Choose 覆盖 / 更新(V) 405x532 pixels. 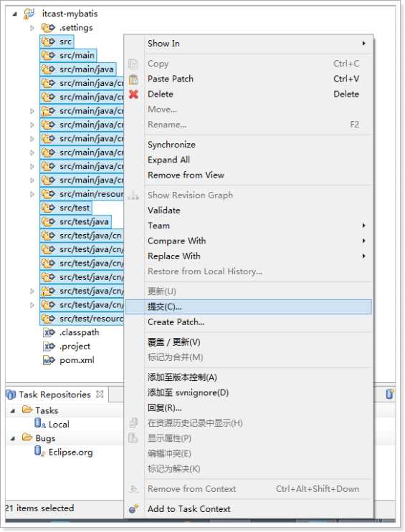[x=249, y=342]
